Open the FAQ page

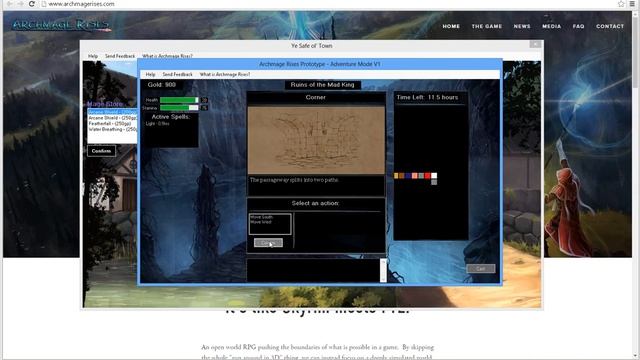point(578,26)
